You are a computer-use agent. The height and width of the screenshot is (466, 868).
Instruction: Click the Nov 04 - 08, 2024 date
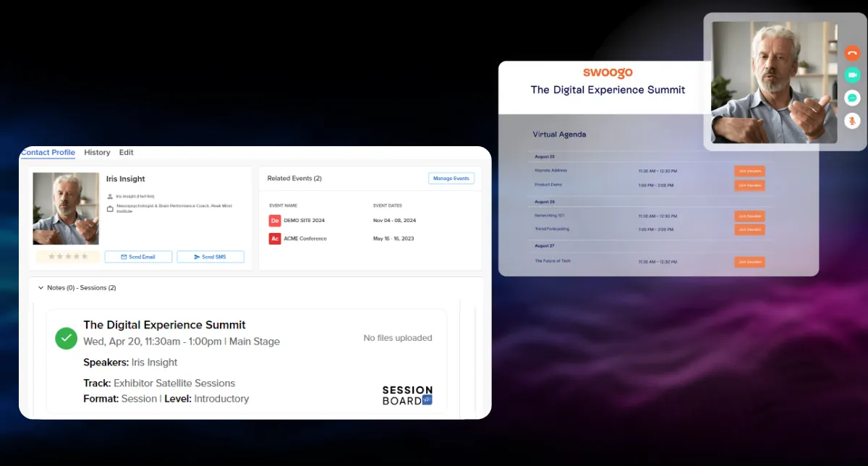(395, 221)
